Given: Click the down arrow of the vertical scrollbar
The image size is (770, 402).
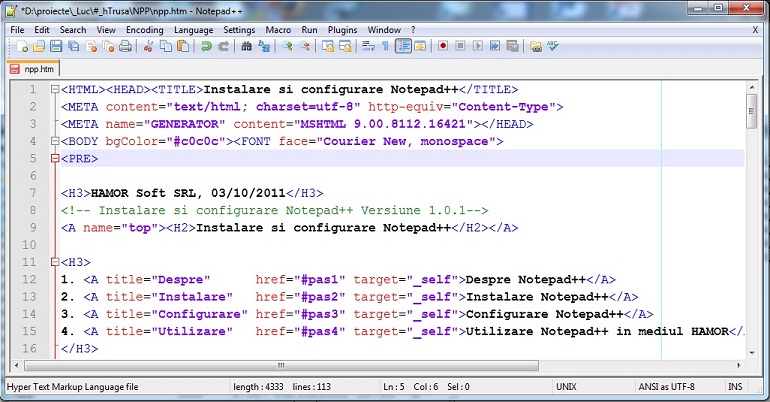Looking at the screenshot, I should point(752,353).
